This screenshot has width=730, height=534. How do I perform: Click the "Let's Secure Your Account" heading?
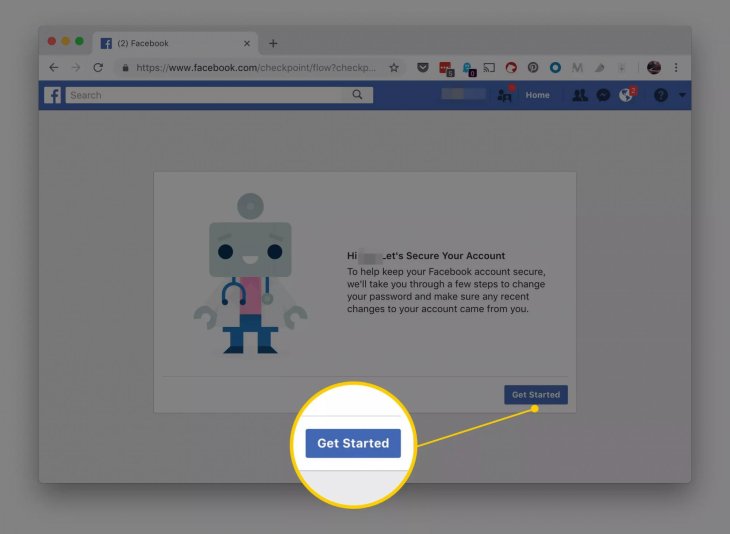click(x=444, y=256)
